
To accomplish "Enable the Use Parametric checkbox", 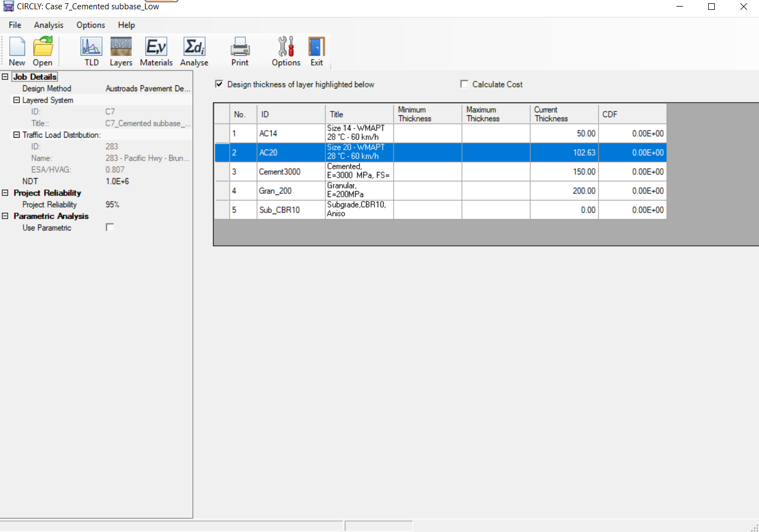I will coord(110,227).
